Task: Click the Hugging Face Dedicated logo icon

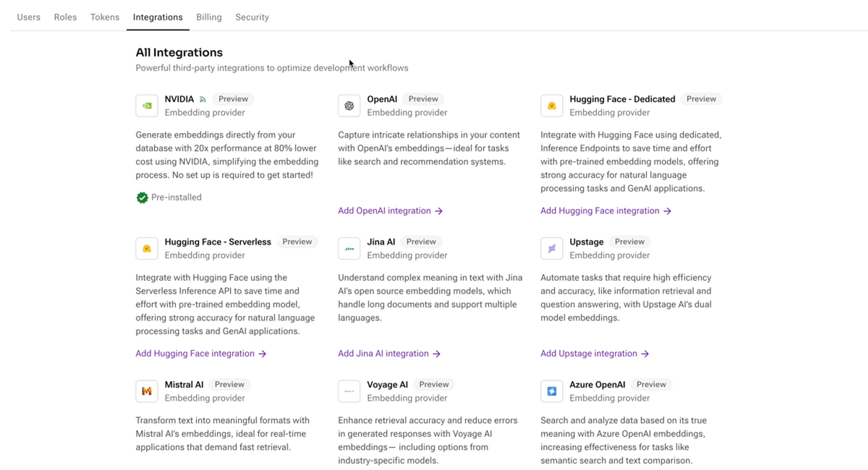Action: click(x=551, y=106)
